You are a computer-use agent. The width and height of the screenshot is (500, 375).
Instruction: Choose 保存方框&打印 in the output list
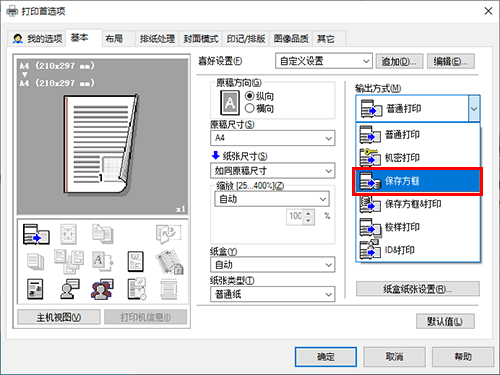click(x=418, y=204)
